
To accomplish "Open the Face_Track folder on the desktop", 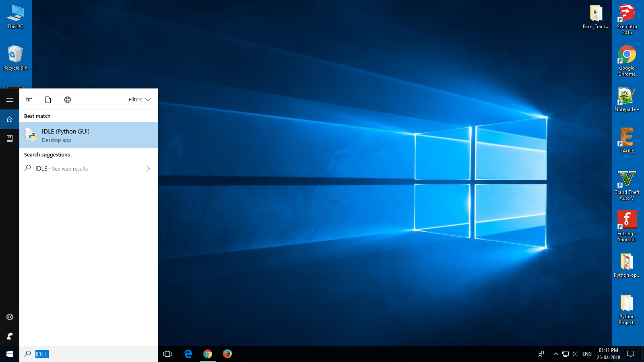I will point(596,17).
